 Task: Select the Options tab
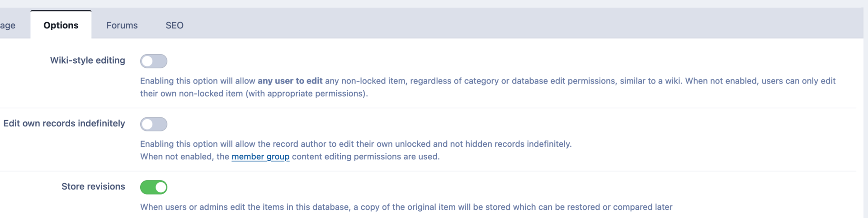pos(61,25)
